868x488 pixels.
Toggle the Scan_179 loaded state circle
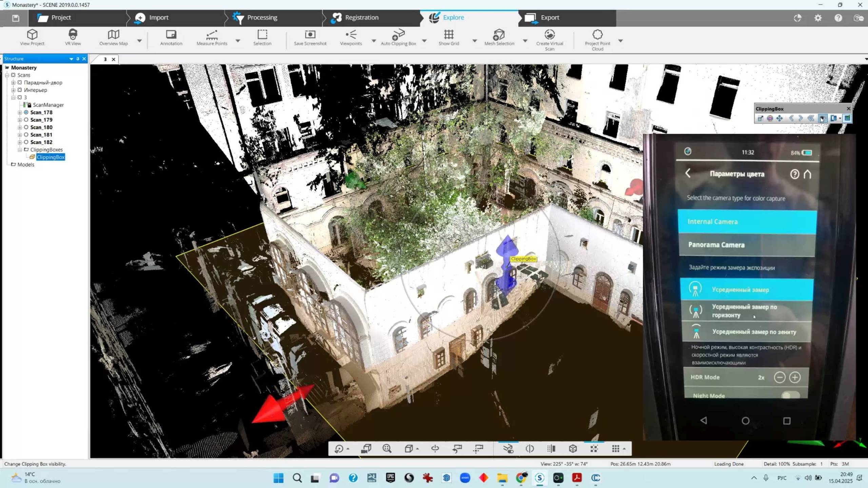coord(26,120)
